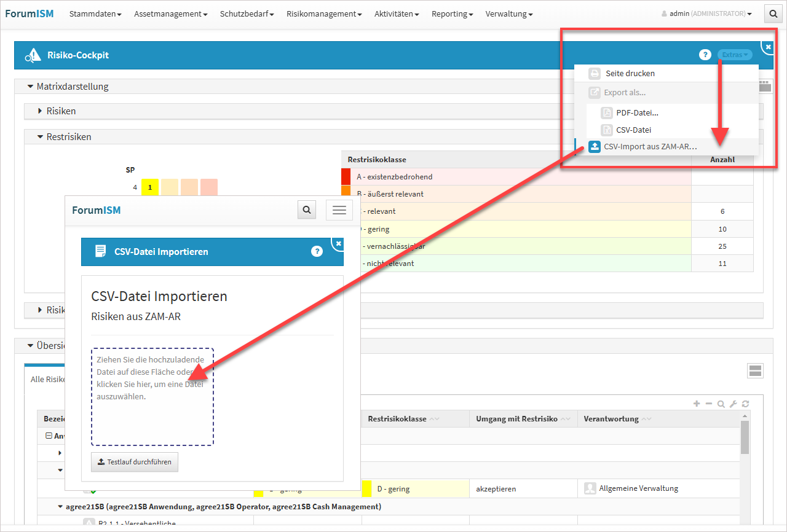787x532 pixels.
Task: Click the file upload drop zone
Action: pos(152,397)
